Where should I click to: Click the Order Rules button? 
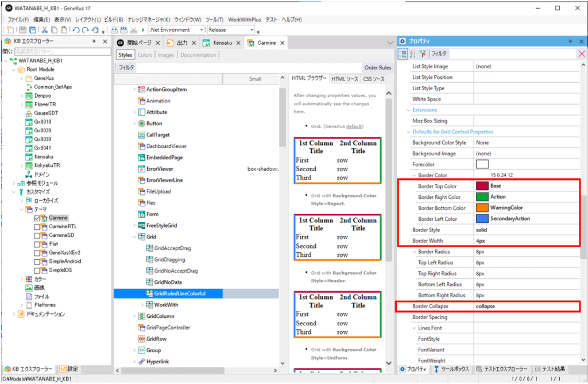378,68
